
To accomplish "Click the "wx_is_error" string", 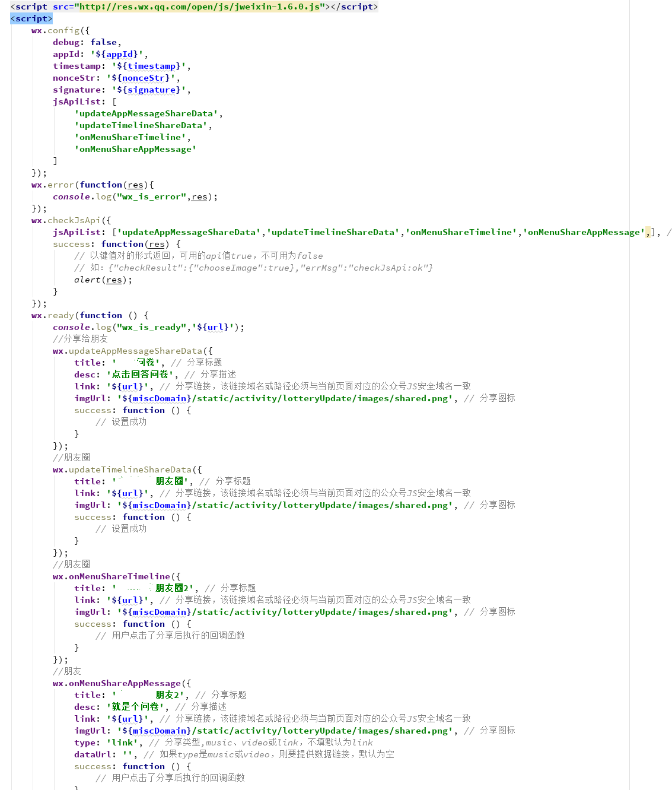I will (151, 196).
